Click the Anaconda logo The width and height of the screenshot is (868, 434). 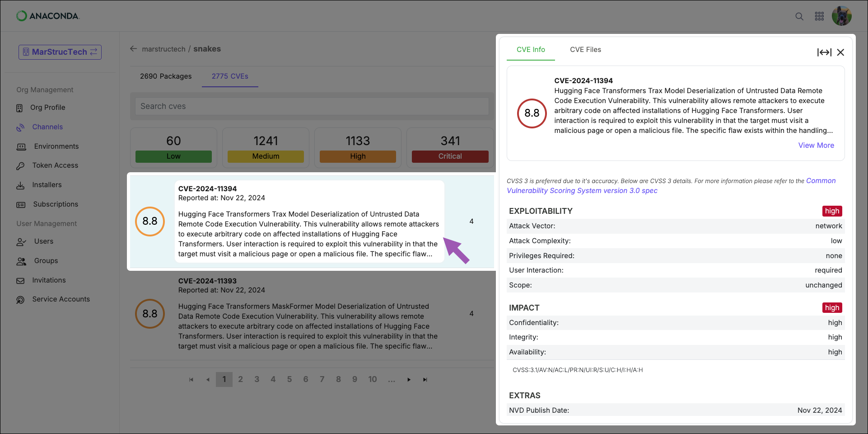[x=48, y=16]
